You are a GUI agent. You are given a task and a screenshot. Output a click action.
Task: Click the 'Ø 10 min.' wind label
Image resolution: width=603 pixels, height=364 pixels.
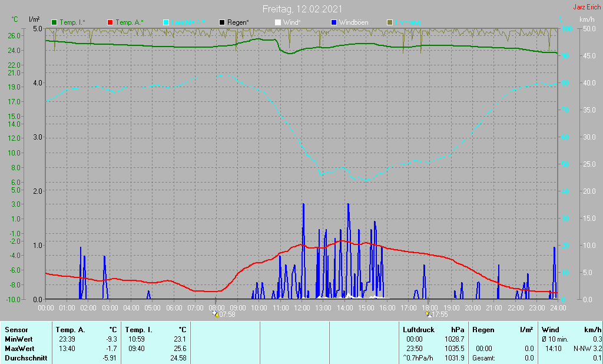pos(555,339)
